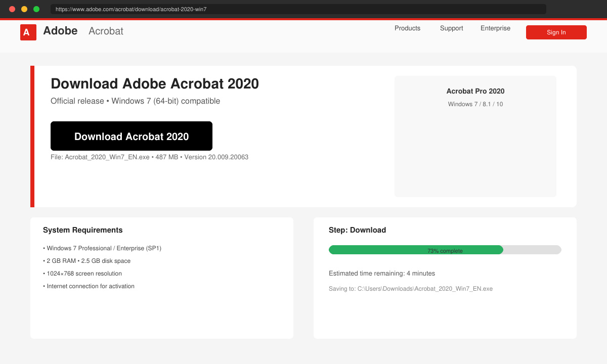Select the Acrobat Pro 2020 card
The width and height of the screenshot is (607, 364).
[475, 136]
